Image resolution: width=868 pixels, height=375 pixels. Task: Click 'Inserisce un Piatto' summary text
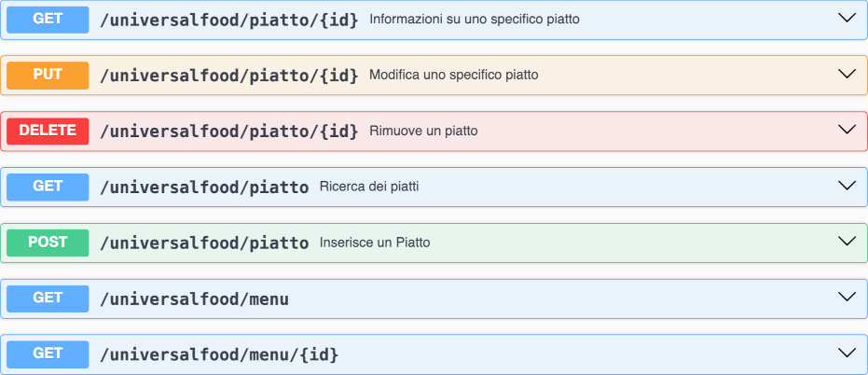coord(374,243)
